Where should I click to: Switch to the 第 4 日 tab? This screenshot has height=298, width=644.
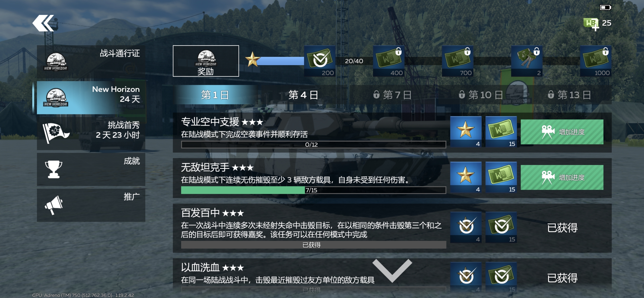[x=303, y=95]
